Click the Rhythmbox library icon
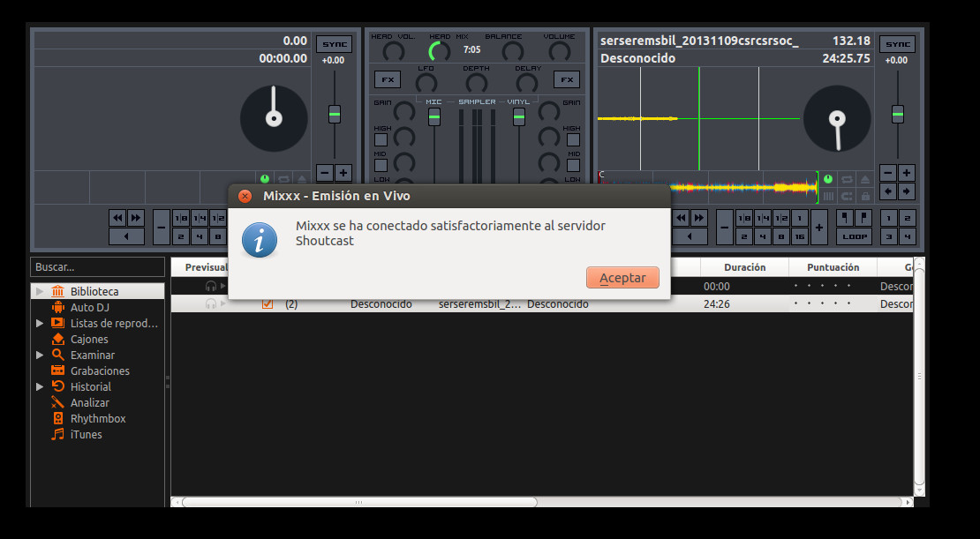980x539 pixels. [x=58, y=418]
